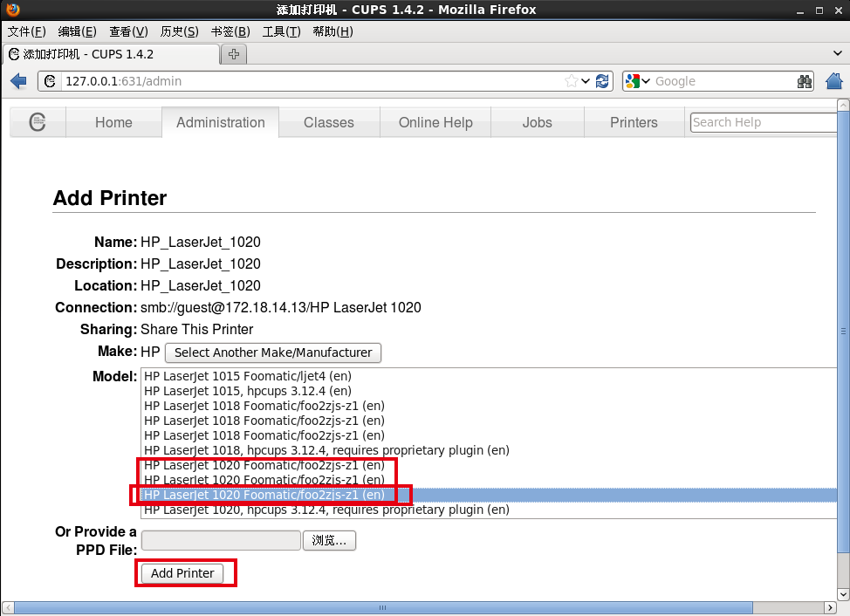The height and width of the screenshot is (616, 850).
Task: Click Select Another Make/Manufacturer button
Action: [x=273, y=352]
